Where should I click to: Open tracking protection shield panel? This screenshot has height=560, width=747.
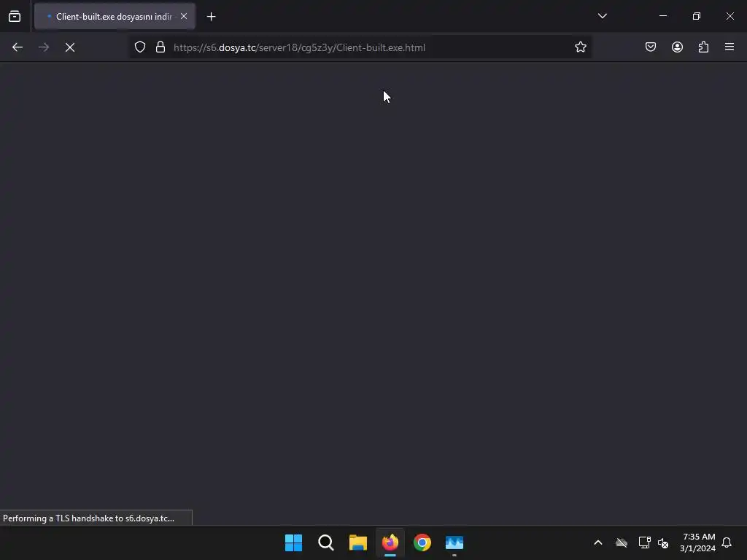pyautogui.click(x=139, y=47)
